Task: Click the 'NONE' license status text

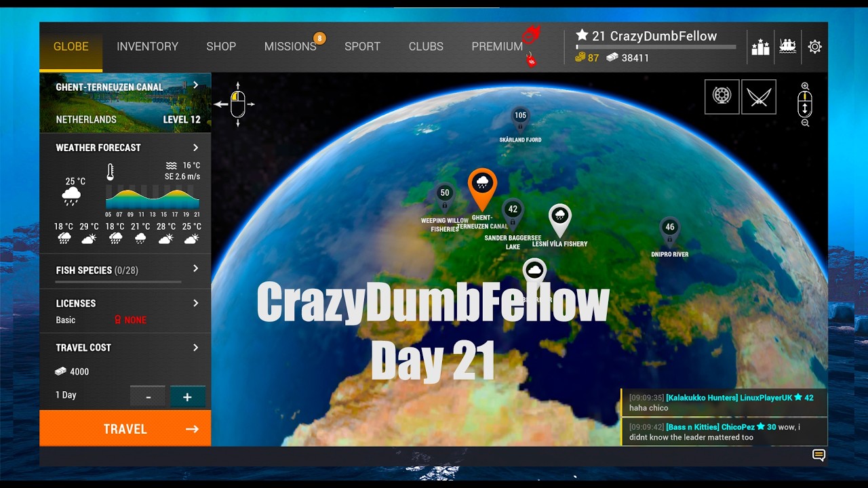Action: [136, 320]
